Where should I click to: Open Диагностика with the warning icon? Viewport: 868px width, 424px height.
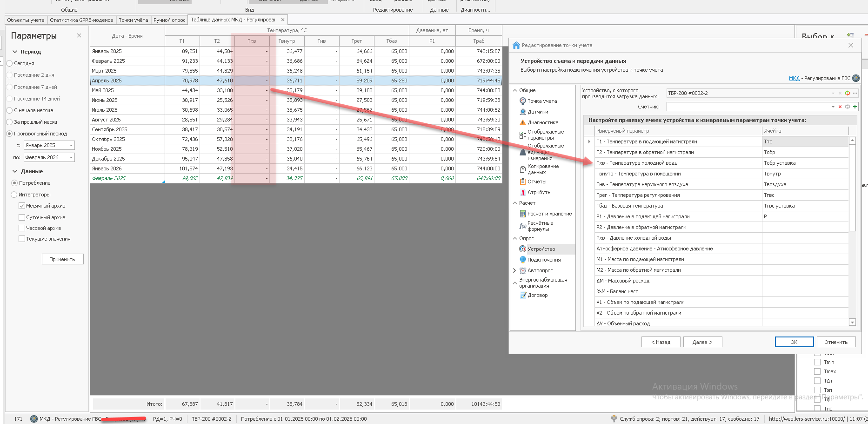pos(542,122)
